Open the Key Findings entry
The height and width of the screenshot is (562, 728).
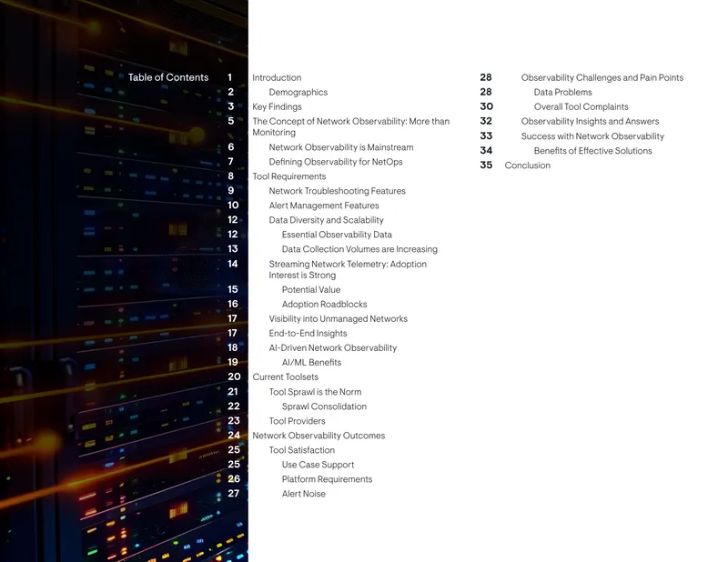[277, 106]
